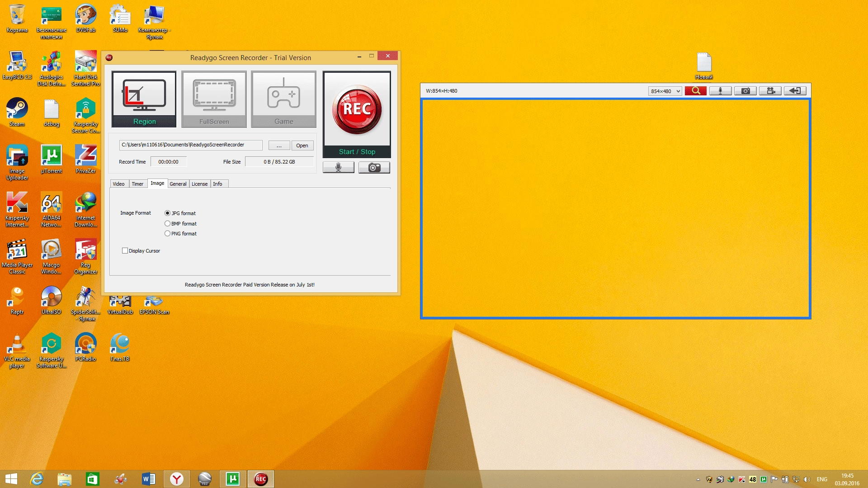Click the File Size value field
868x488 pixels.
click(x=279, y=162)
